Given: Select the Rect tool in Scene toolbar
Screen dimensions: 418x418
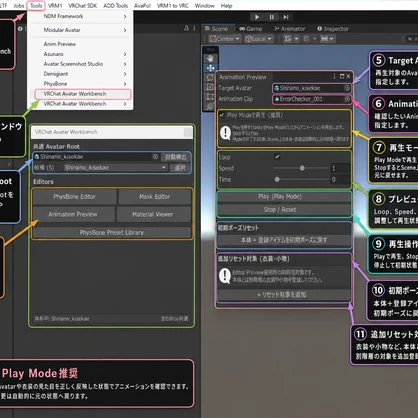Looking at the screenshot, I should pyautogui.click(x=210, y=97).
